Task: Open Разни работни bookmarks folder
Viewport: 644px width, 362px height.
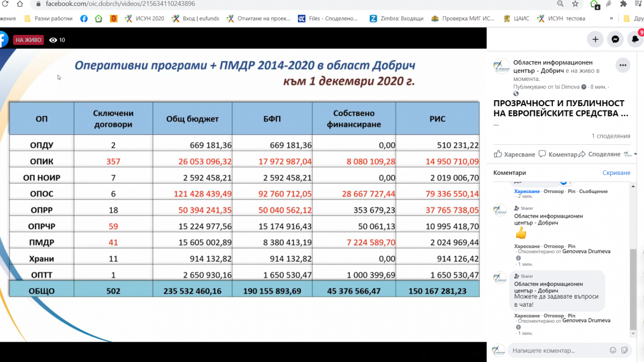Action: click(x=48, y=18)
